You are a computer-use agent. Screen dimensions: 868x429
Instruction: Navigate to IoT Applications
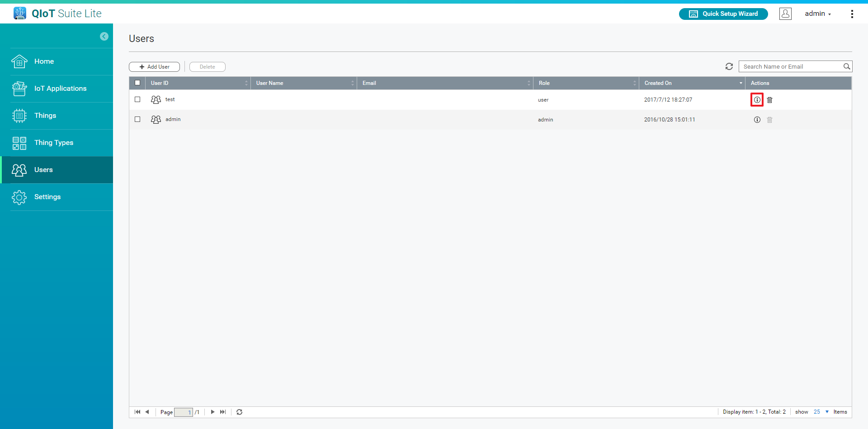(60, 89)
